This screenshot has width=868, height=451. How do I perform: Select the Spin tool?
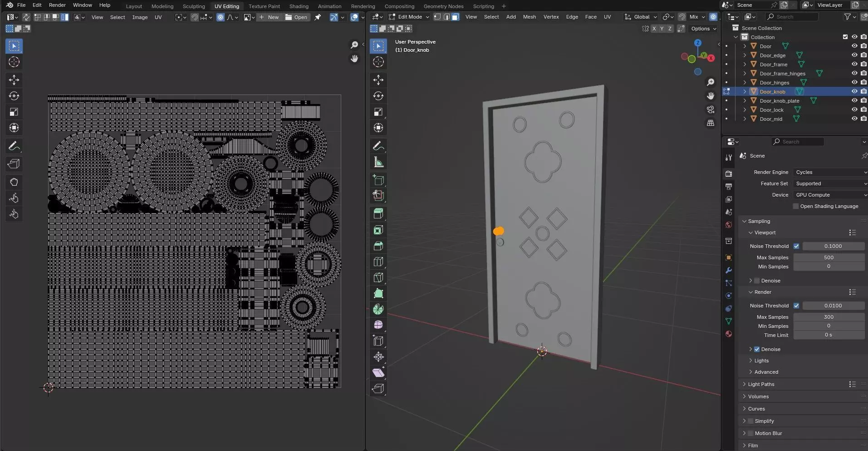point(378,309)
